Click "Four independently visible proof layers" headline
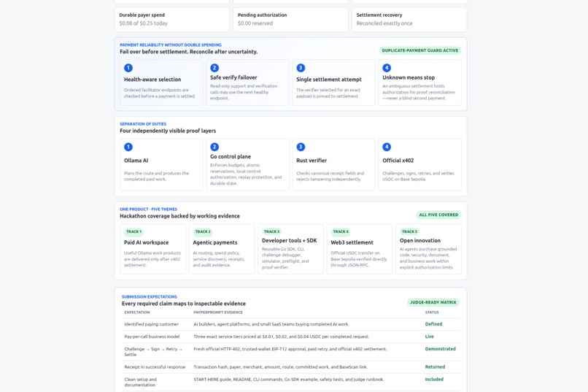The image size is (588, 392). (168, 131)
